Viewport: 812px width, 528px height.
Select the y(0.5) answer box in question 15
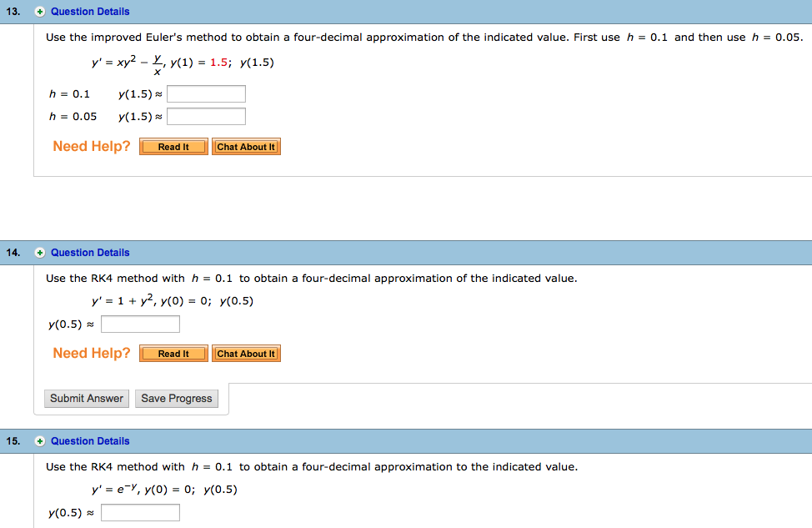click(x=139, y=512)
